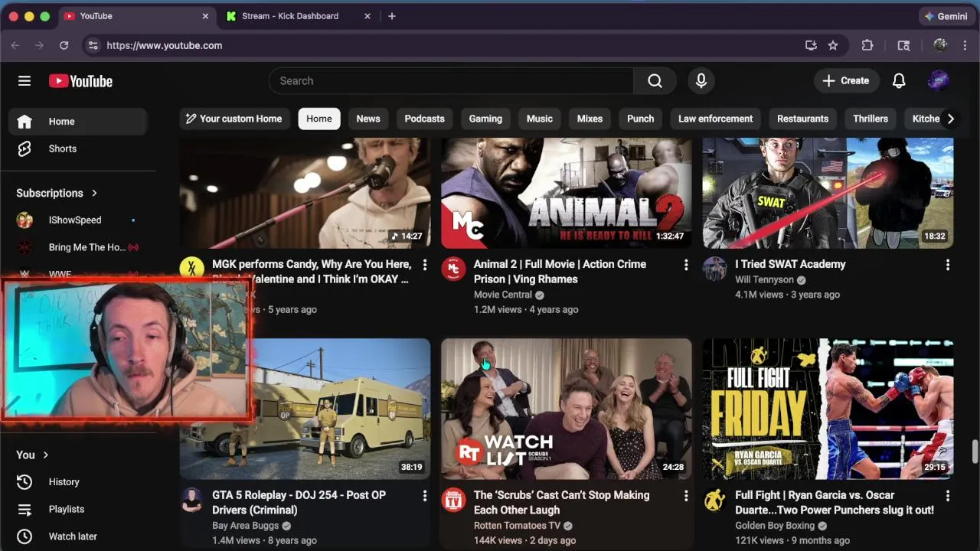Viewport: 980px width, 551px height.
Task: Select the Mixes filter chip
Action: pos(590,119)
